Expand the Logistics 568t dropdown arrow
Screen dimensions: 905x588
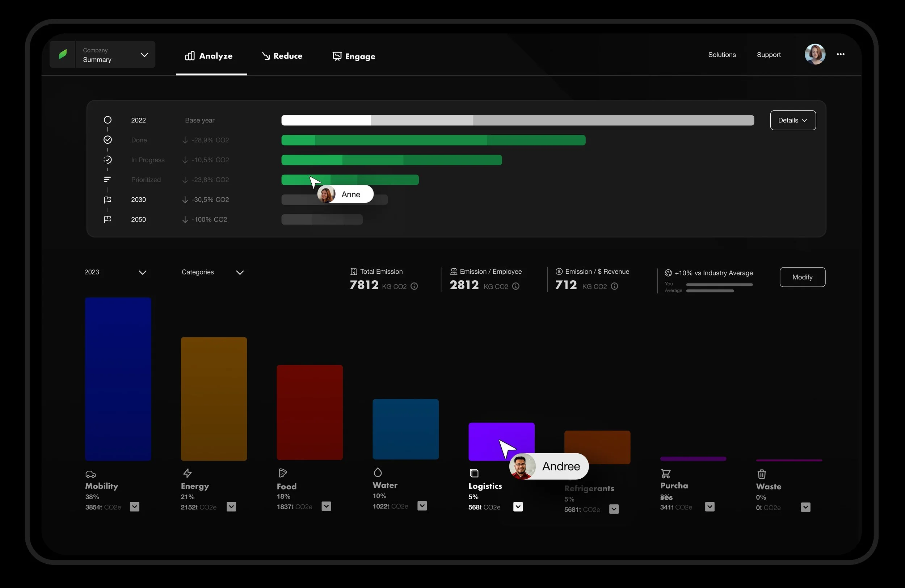(x=518, y=507)
